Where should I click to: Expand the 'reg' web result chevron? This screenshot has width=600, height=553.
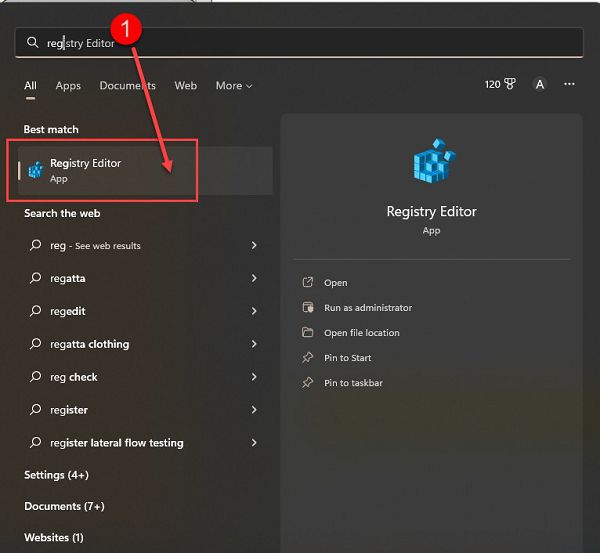point(254,245)
